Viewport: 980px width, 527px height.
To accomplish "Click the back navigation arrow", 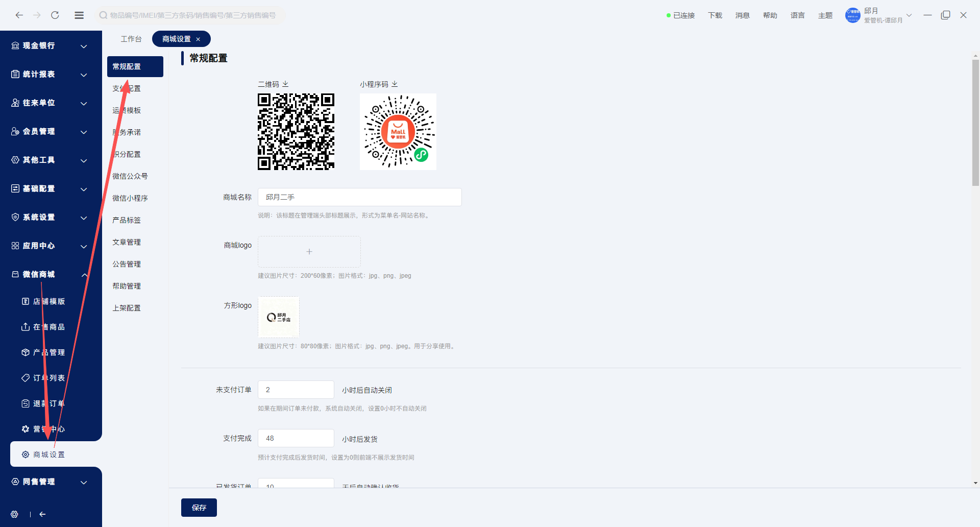I will tap(19, 15).
